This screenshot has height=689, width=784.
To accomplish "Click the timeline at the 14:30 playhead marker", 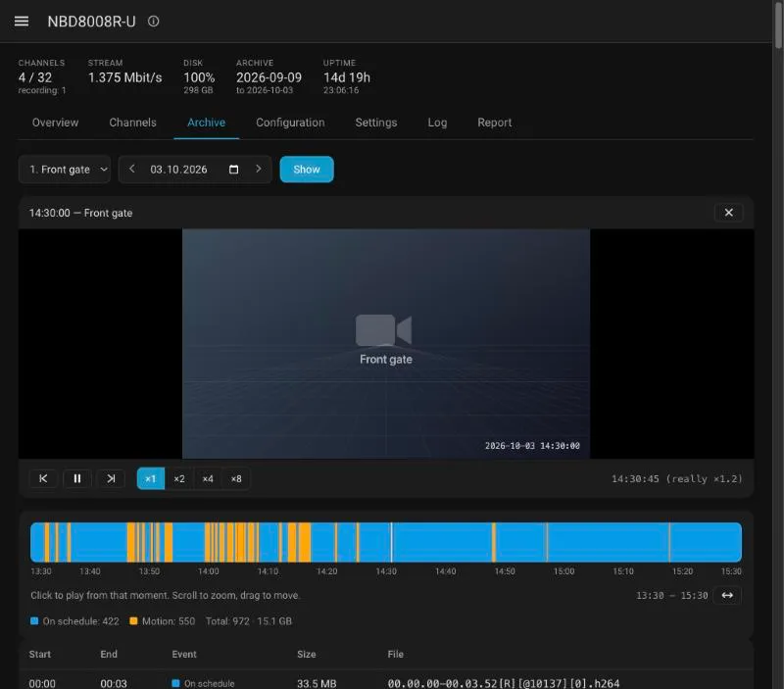I will pos(391,542).
